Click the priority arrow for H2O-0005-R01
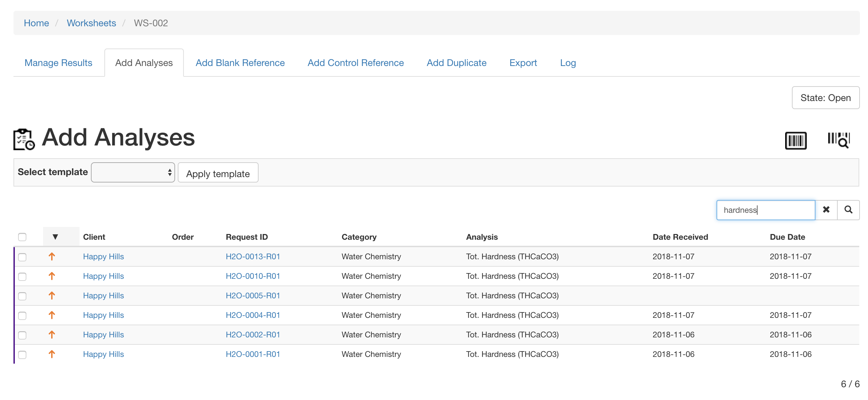Image resolution: width=868 pixels, height=400 pixels. 52,296
